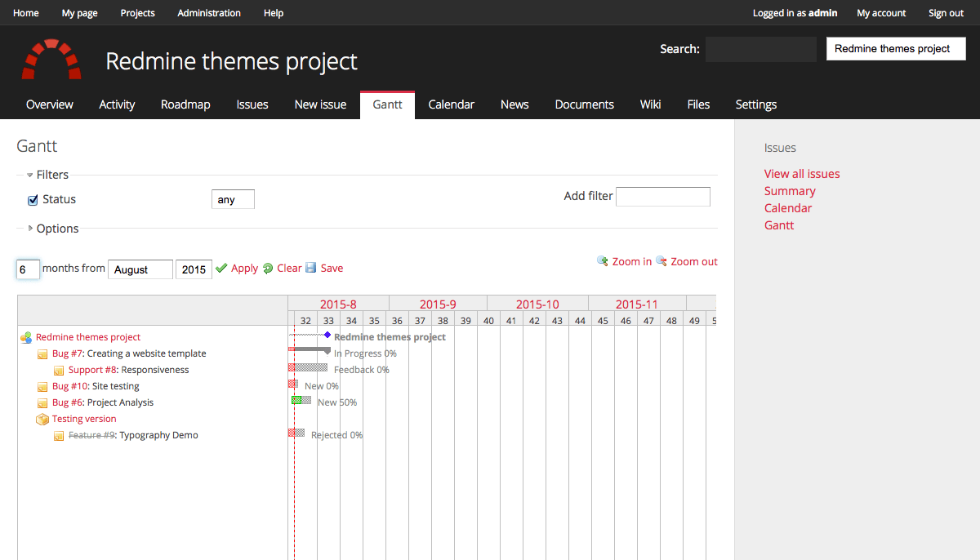
Task: Click the Testing version package icon
Action: [42, 419]
